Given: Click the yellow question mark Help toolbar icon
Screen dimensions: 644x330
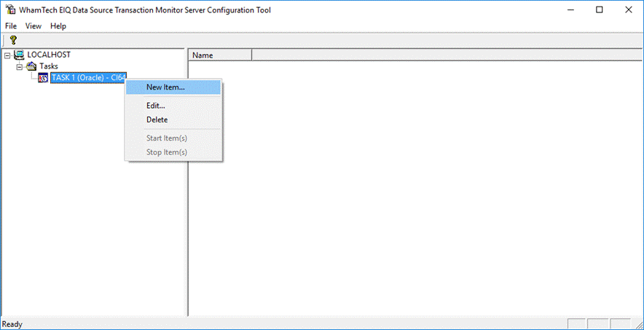Looking at the screenshot, I should coord(13,40).
